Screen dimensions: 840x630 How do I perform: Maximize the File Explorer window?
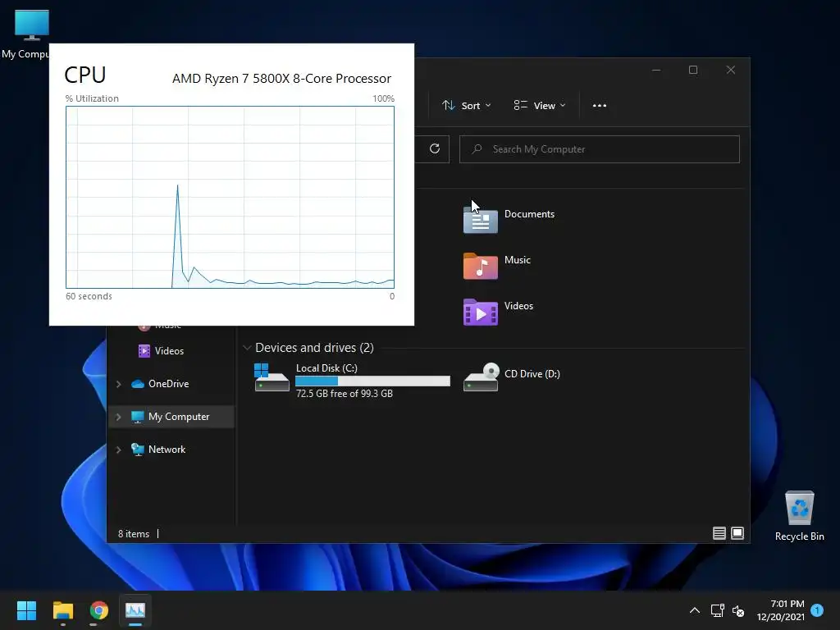693,71
